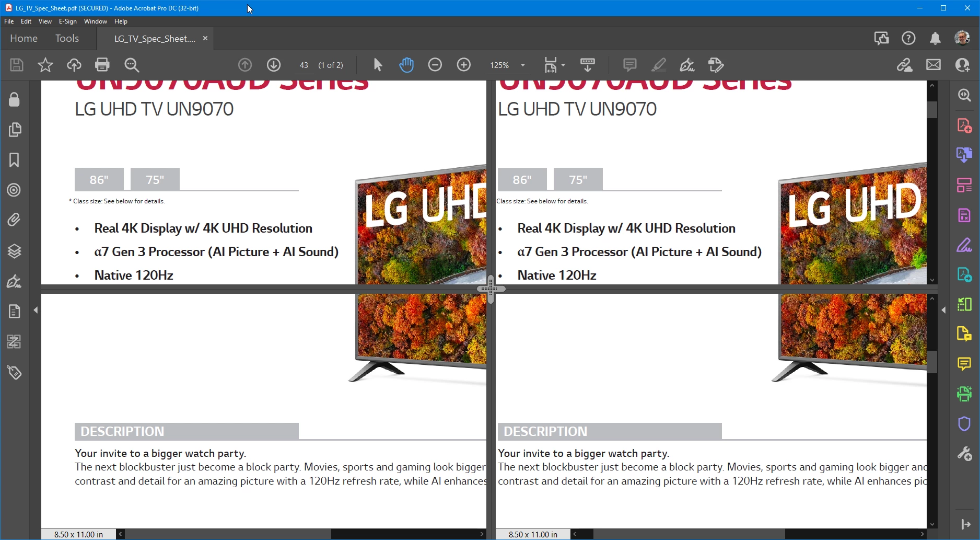980x540 pixels.
Task: Click the 125% zoom value field
Action: pyautogui.click(x=499, y=65)
